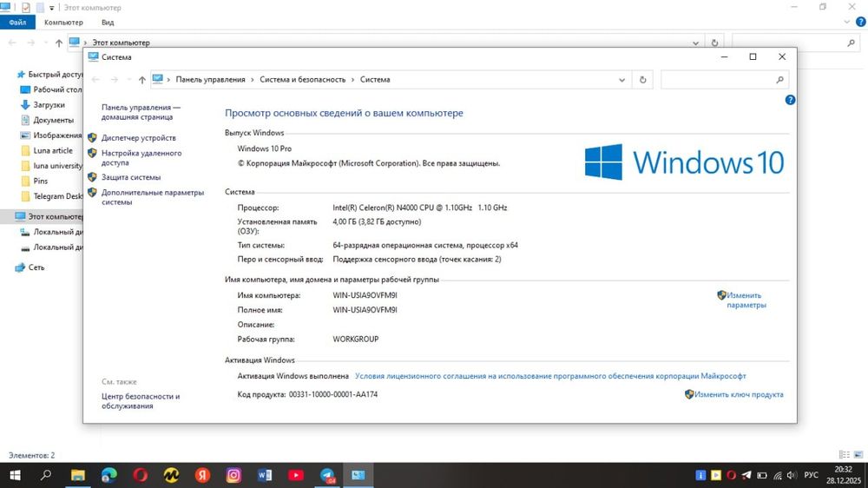This screenshot has width=868, height=488.
Task: Open Explorer address bar dropdown
Action: tap(695, 43)
